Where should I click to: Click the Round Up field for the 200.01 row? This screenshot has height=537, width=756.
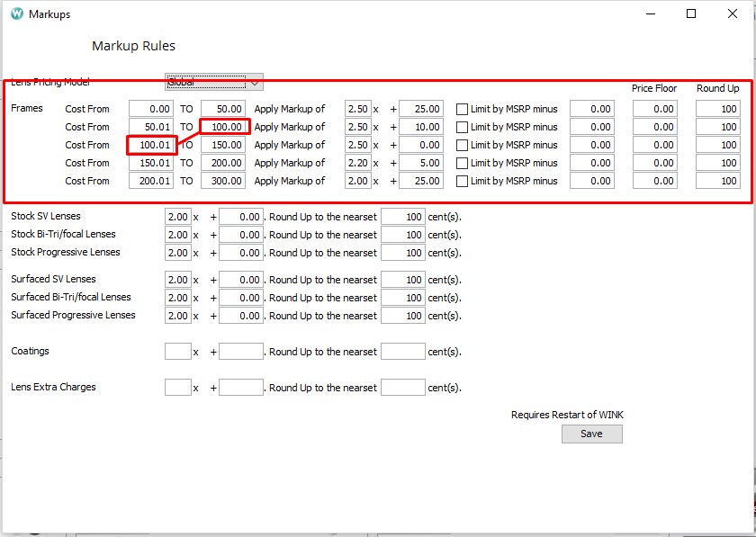point(719,181)
